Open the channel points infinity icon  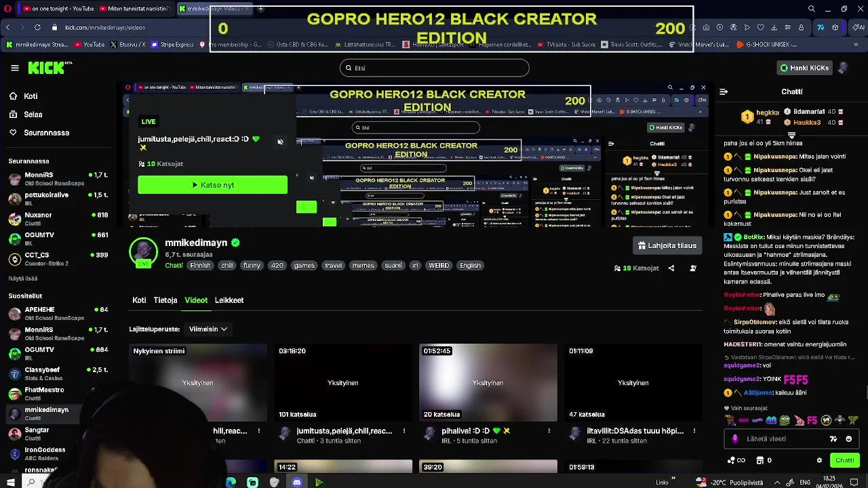[x=736, y=460]
